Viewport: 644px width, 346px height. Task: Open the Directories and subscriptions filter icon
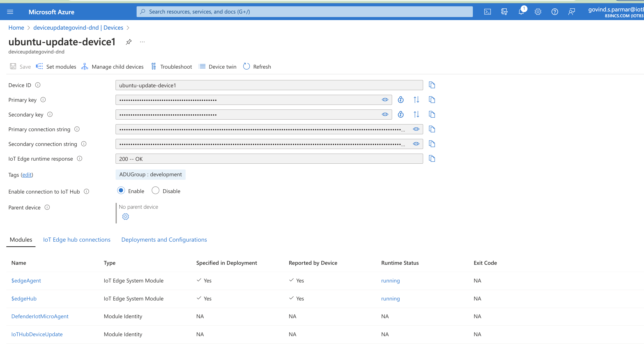click(504, 12)
